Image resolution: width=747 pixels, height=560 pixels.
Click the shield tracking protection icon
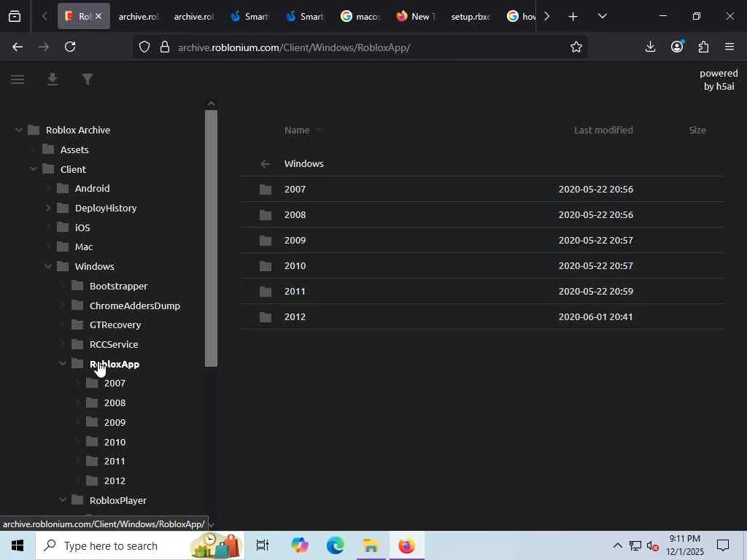point(144,47)
